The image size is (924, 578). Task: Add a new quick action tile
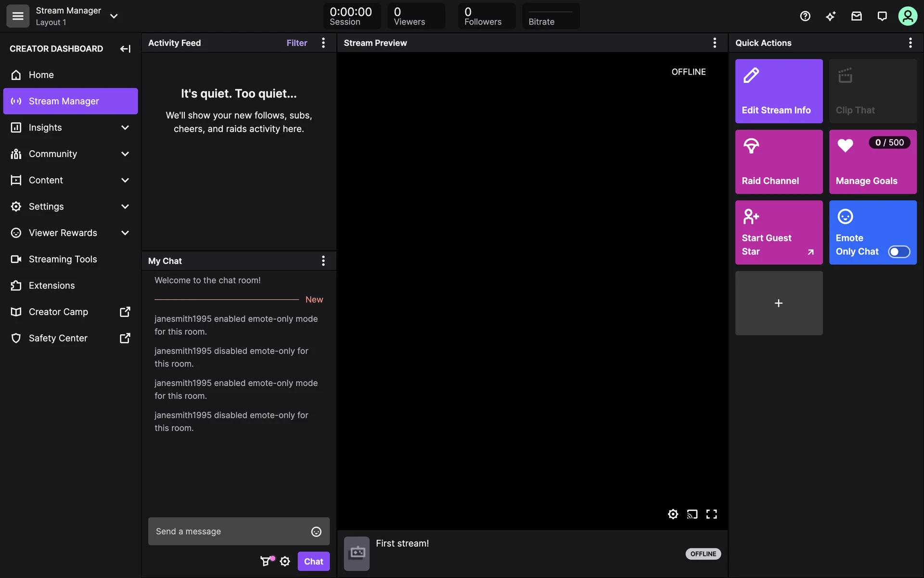(x=779, y=303)
